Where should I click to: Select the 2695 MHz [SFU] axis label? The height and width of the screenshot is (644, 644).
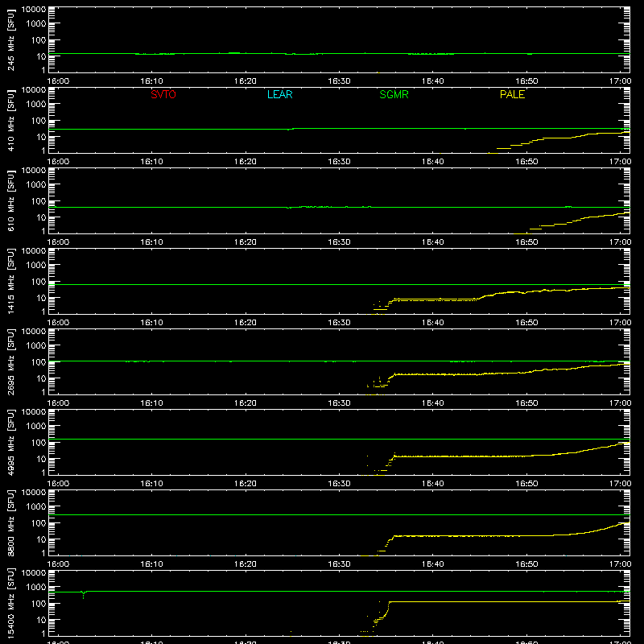tap(11, 361)
